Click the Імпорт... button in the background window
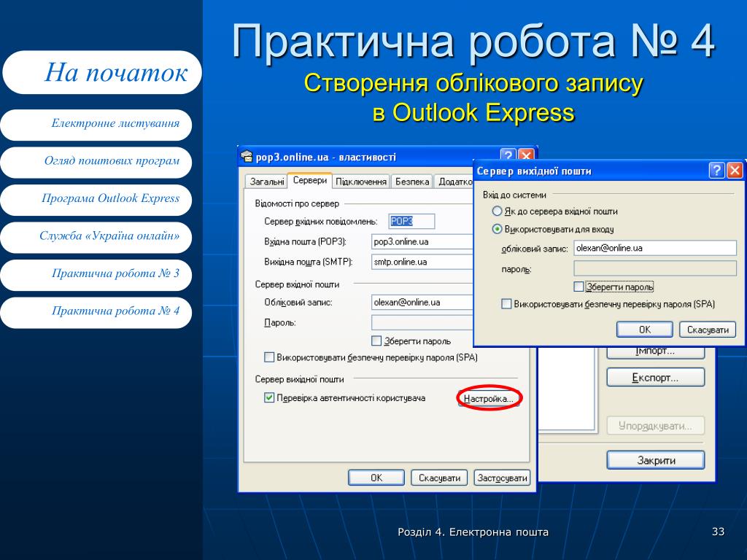This screenshot has width=747, height=560. tap(655, 352)
